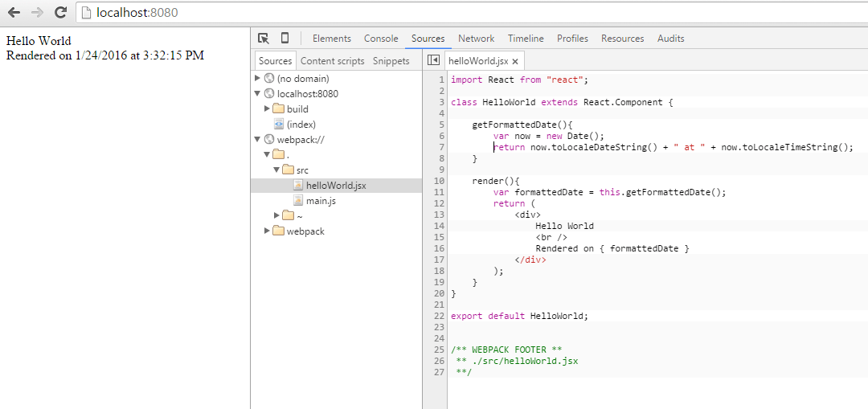
Task: Click the tilde folder icon
Action: coord(289,216)
